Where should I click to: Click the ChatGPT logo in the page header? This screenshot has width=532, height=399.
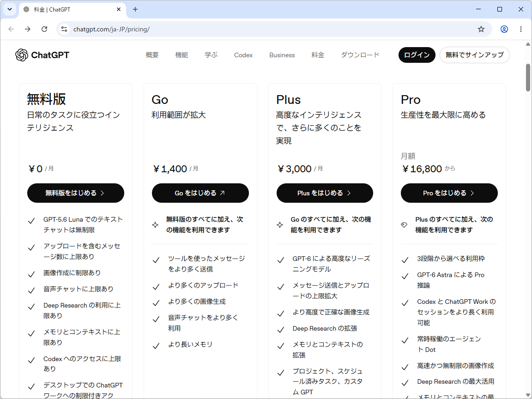pyautogui.click(x=42, y=55)
